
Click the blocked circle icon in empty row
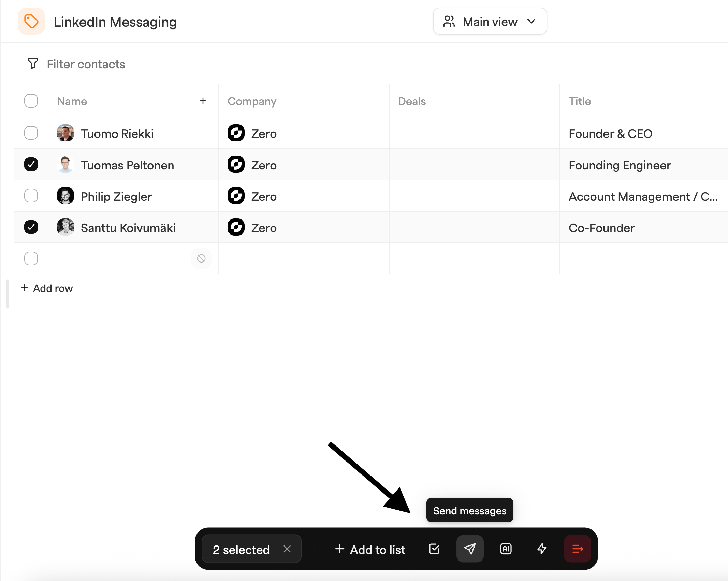[201, 258]
